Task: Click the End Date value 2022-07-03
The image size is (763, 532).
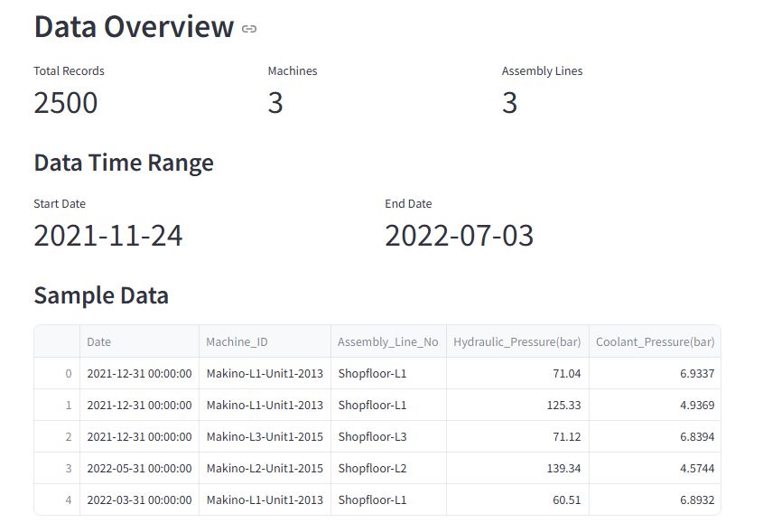Action: [x=460, y=235]
